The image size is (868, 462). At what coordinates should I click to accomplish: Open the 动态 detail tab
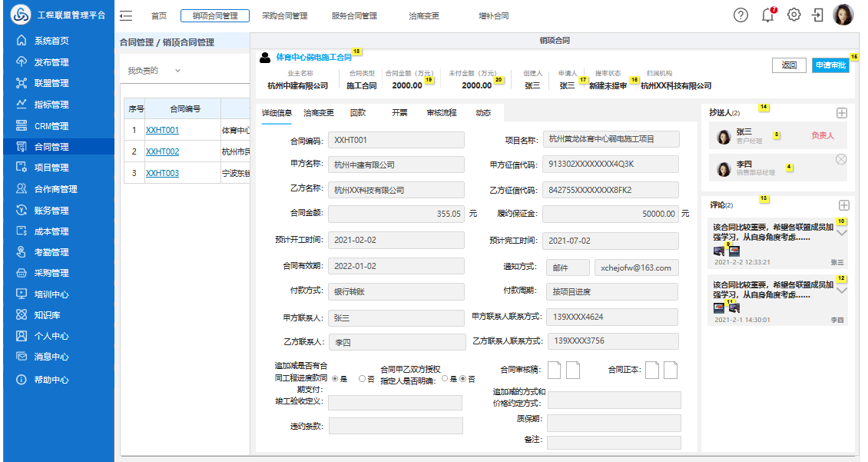483,113
